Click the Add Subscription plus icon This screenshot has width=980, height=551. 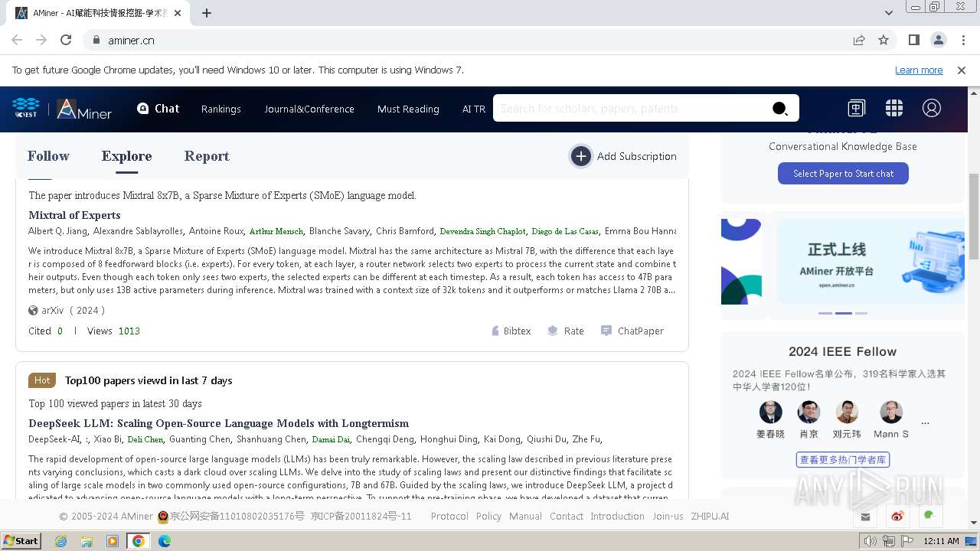point(581,156)
